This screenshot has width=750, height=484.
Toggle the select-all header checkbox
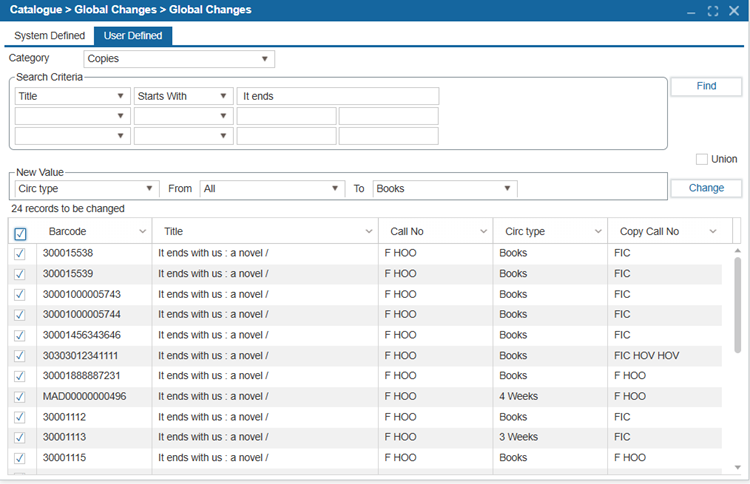pyautogui.click(x=20, y=234)
